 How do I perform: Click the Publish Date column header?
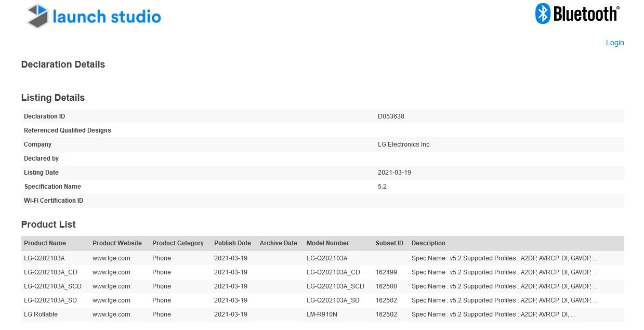click(232, 243)
